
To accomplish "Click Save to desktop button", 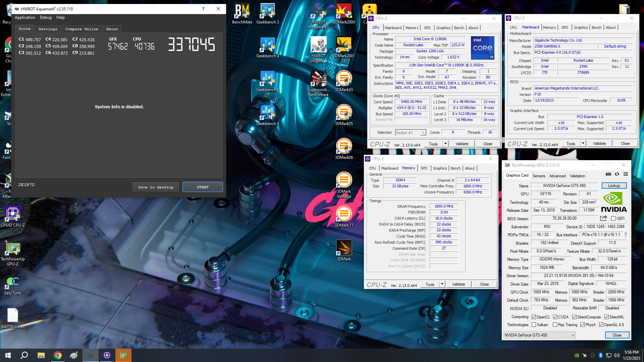I will [x=156, y=187].
